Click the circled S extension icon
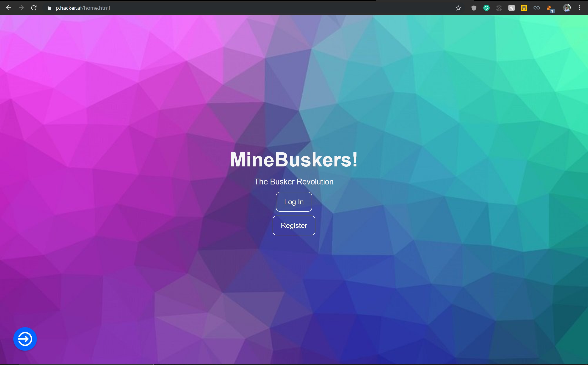Image resolution: width=588 pixels, height=365 pixels. click(x=499, y=8)
